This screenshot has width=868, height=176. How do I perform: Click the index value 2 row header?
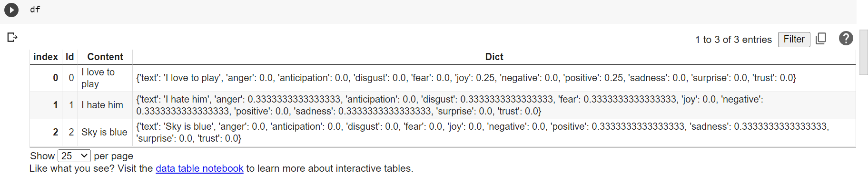click(x=55, y=133)
